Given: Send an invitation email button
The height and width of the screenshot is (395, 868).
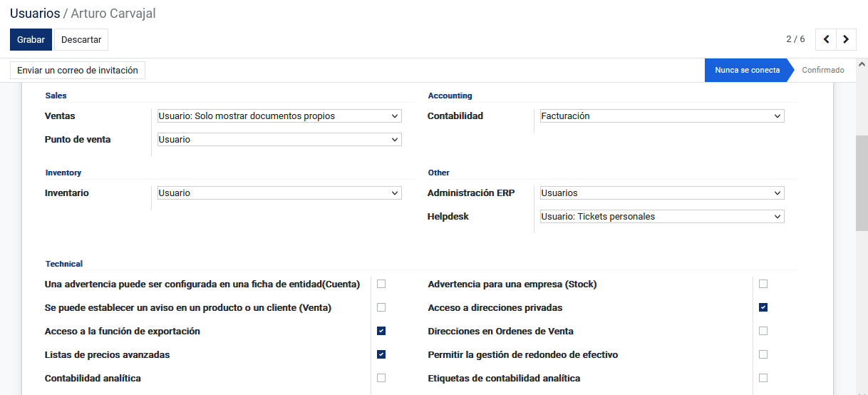Looking at the screenshot, I should pos(78,70).
